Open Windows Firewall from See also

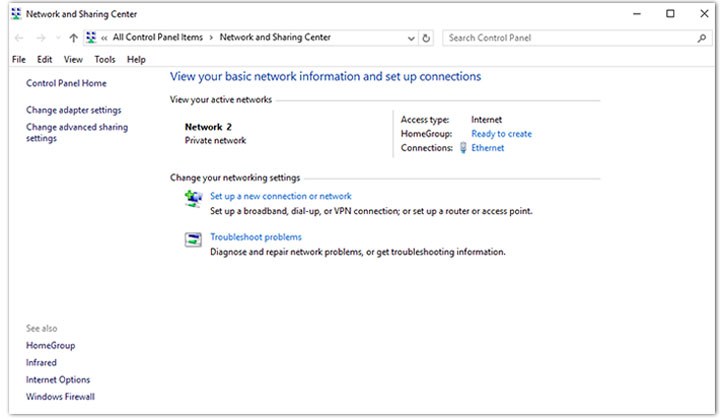(60, 397)
